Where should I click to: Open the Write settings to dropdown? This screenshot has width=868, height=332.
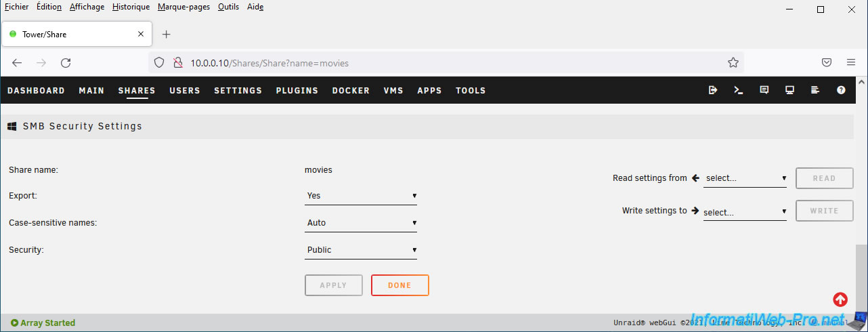(745, 212)
